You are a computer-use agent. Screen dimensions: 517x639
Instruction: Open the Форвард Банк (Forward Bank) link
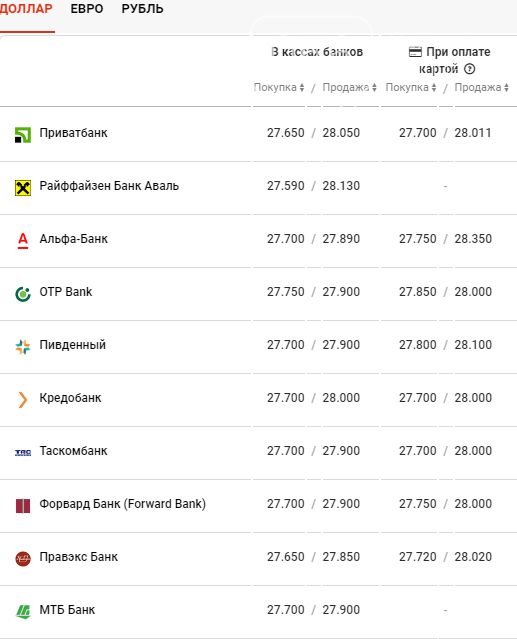point(123,504)
